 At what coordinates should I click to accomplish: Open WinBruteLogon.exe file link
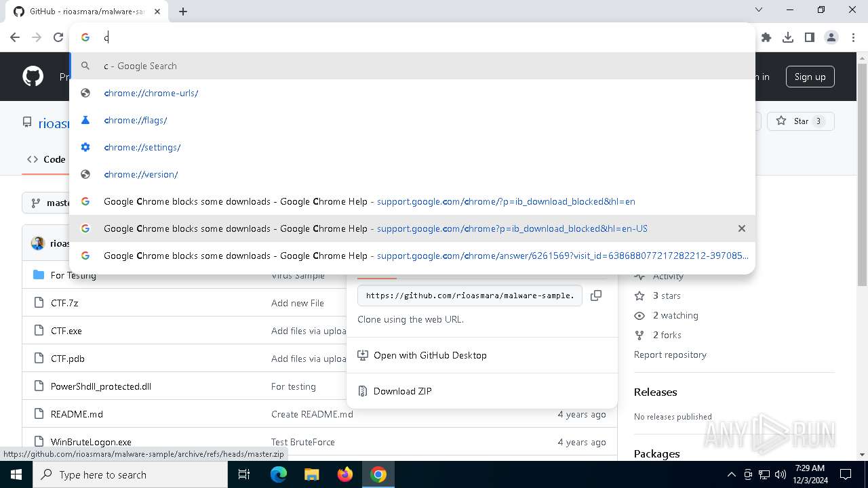click(x=91, y=442)
